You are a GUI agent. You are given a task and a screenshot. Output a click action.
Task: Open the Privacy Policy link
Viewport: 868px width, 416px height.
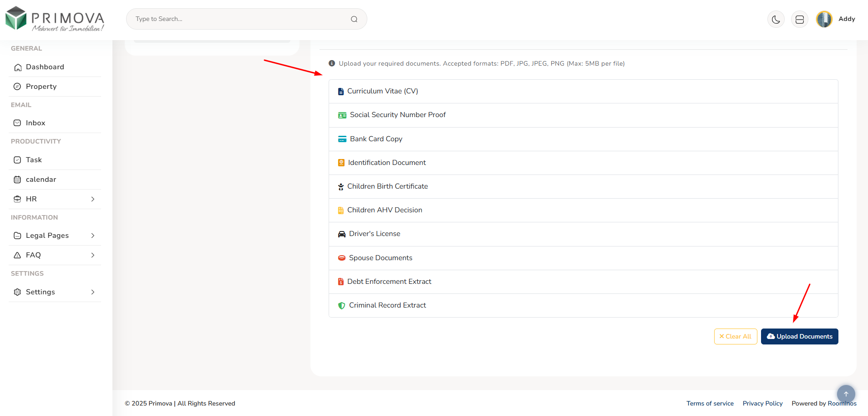pyautogui.click(x=762, y=403)
